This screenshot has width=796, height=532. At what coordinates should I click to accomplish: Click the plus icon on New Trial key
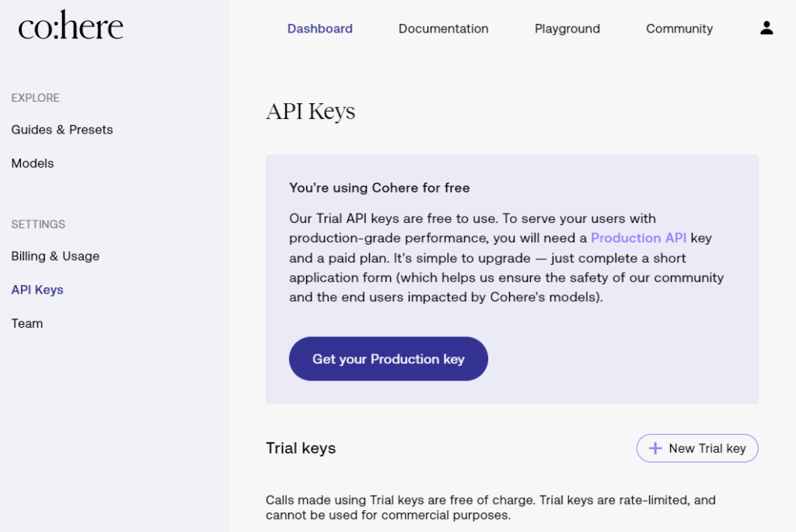tap(655, 448)
